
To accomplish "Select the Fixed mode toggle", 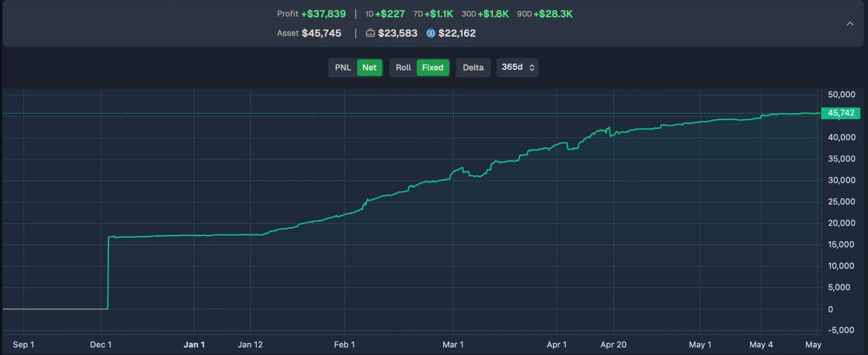I will pyautogui.click(x=432, y=67).
